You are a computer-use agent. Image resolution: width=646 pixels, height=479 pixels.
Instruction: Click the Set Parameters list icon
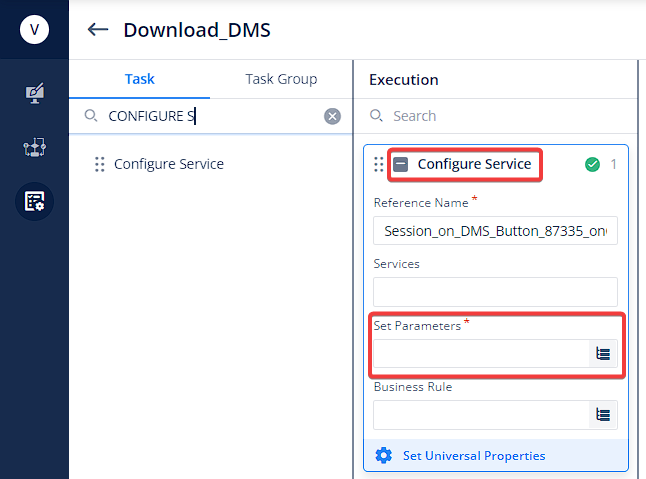pyautogui.click(x=603, y=353)
